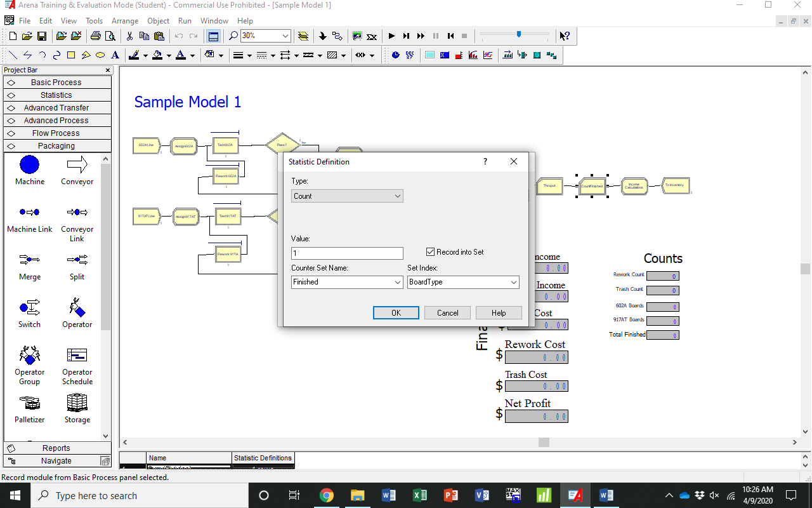Open the Edit menu

[46, 21]
